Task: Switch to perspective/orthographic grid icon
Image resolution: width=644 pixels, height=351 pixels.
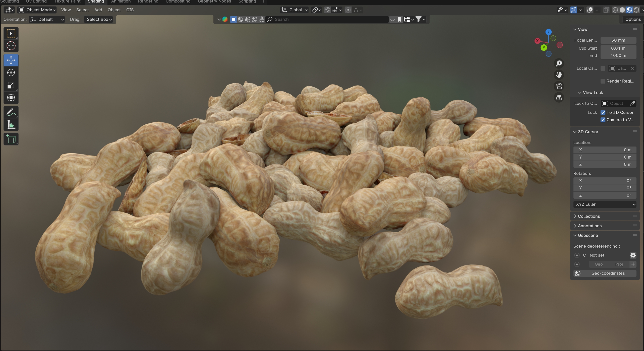Action: pos(559,98)
